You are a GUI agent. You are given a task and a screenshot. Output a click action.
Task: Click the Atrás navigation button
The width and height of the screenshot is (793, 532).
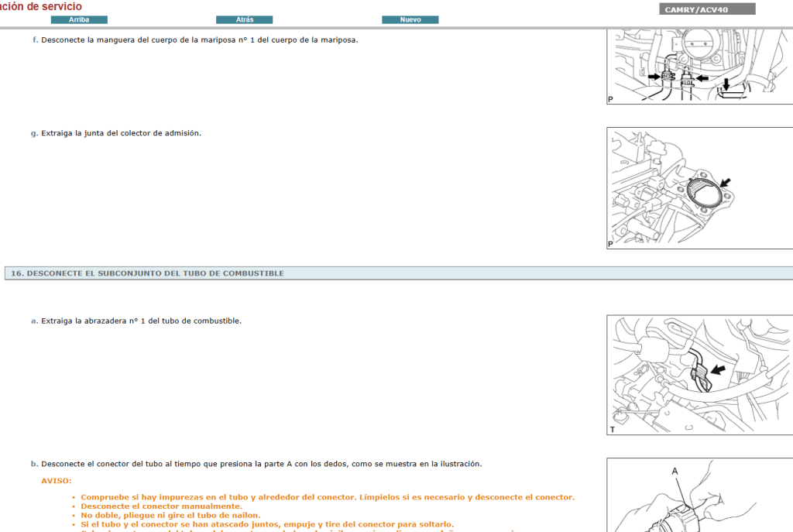pos(245,19)
